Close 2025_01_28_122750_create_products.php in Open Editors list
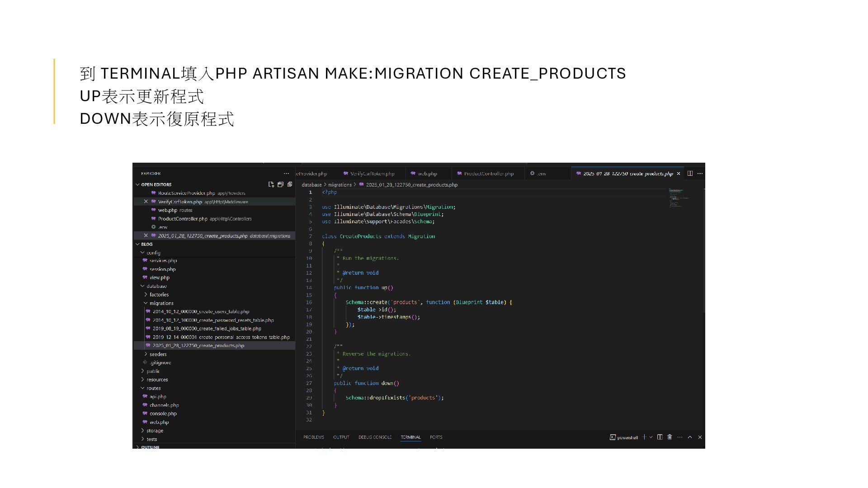Image resolution: width=868 pixels, height=488 pixels. pyautogui.click(x=146, y=235)
